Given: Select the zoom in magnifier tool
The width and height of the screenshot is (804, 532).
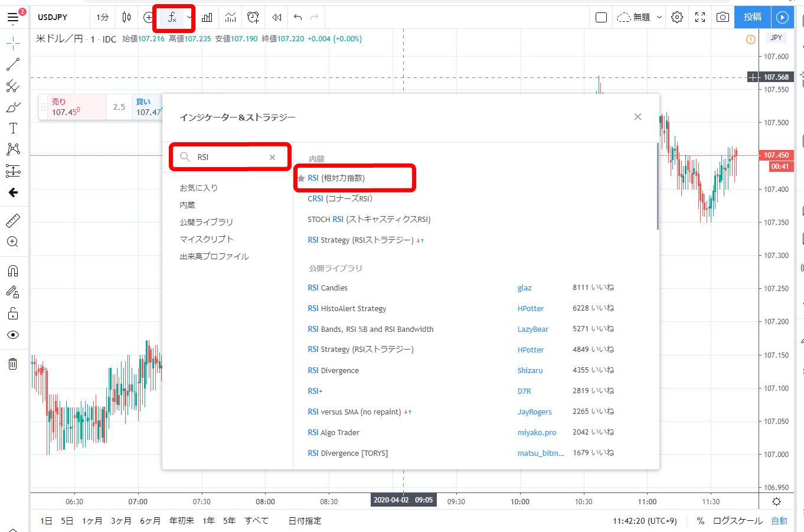Looking at the screenshot, I should pos(13,242).
